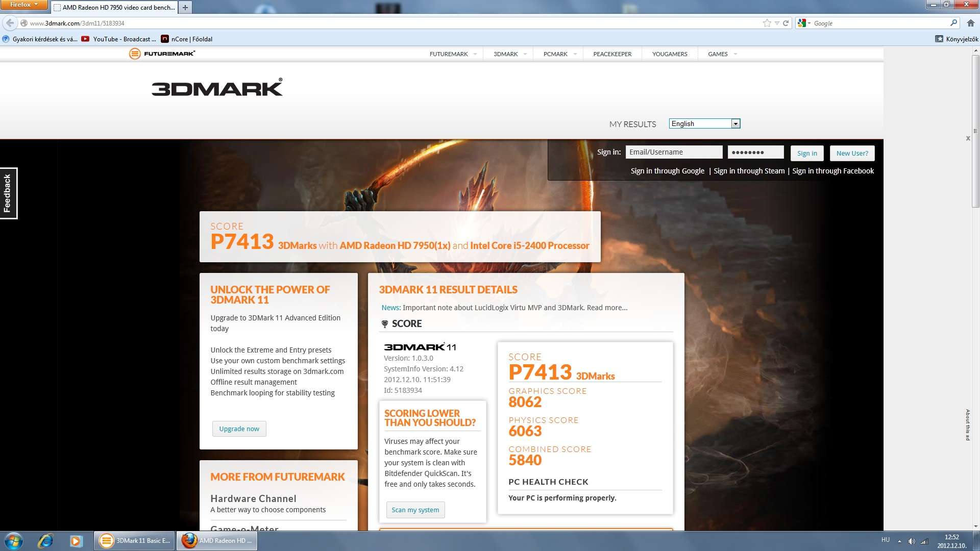Click the Upgrade now button
This screenshot has width=980, height=551.
[239, 429]
